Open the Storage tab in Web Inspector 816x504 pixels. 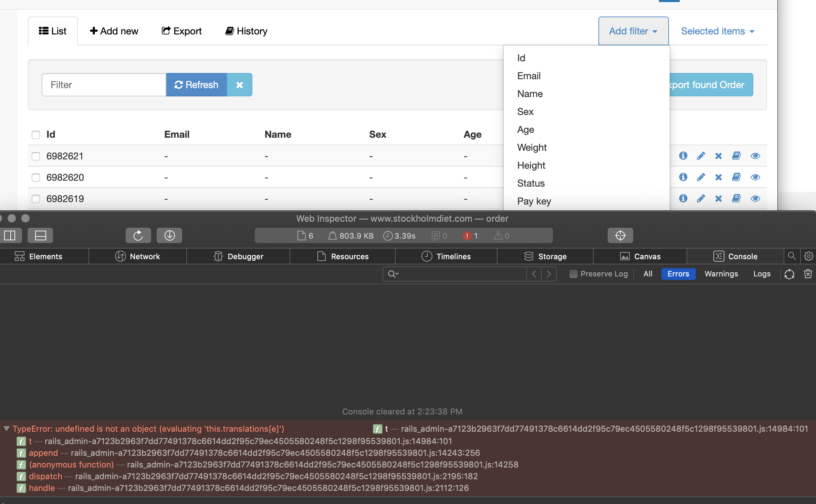coord(545,256)
